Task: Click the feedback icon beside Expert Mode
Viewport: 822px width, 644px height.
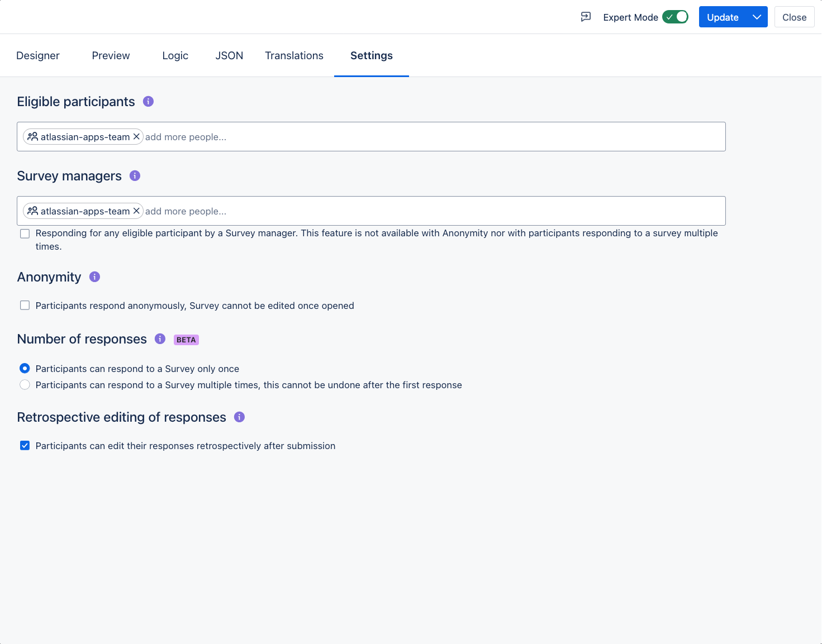Action: coord(586,17)
